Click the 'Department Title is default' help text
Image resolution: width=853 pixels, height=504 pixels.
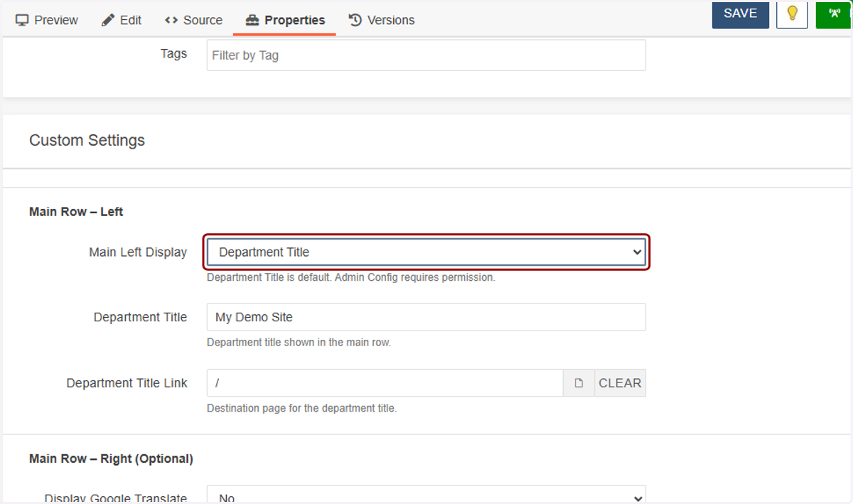pos(351,277)
